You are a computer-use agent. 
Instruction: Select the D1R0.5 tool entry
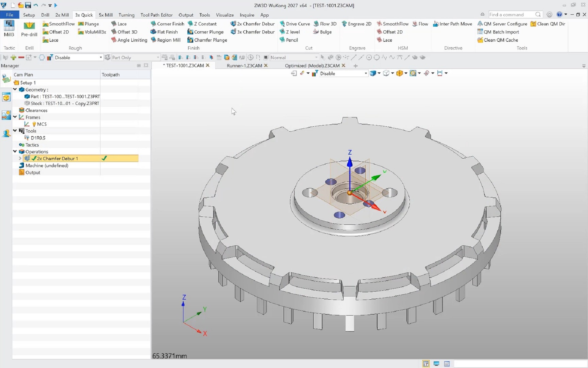tap(38, 138)
